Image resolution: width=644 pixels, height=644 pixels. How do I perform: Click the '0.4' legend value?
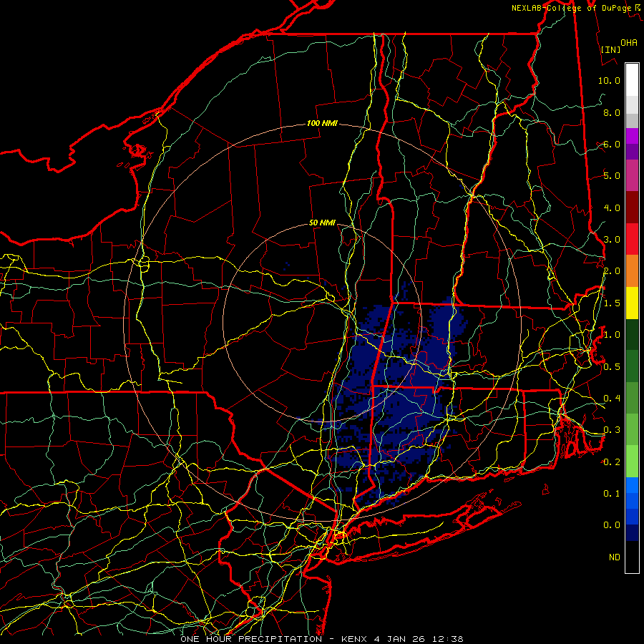612,398
